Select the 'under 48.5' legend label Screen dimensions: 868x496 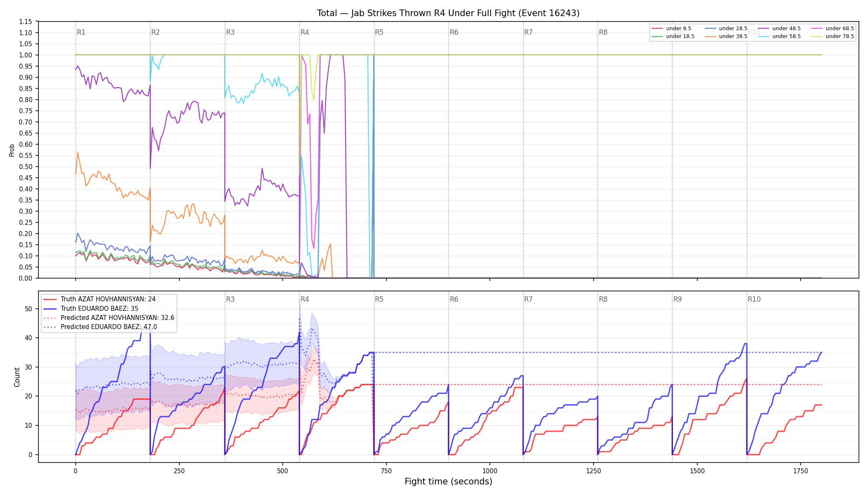pos(787,29)
